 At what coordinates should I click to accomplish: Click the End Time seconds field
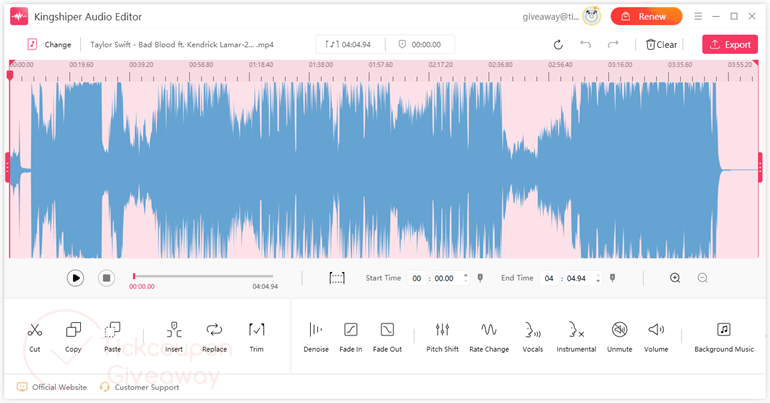point(579,278)
